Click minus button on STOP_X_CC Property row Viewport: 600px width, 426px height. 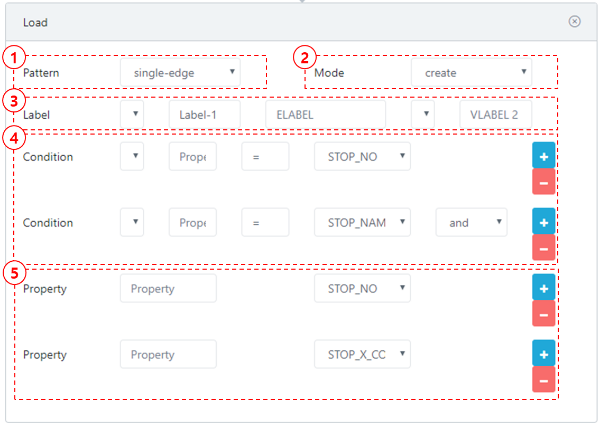point(543,380)
